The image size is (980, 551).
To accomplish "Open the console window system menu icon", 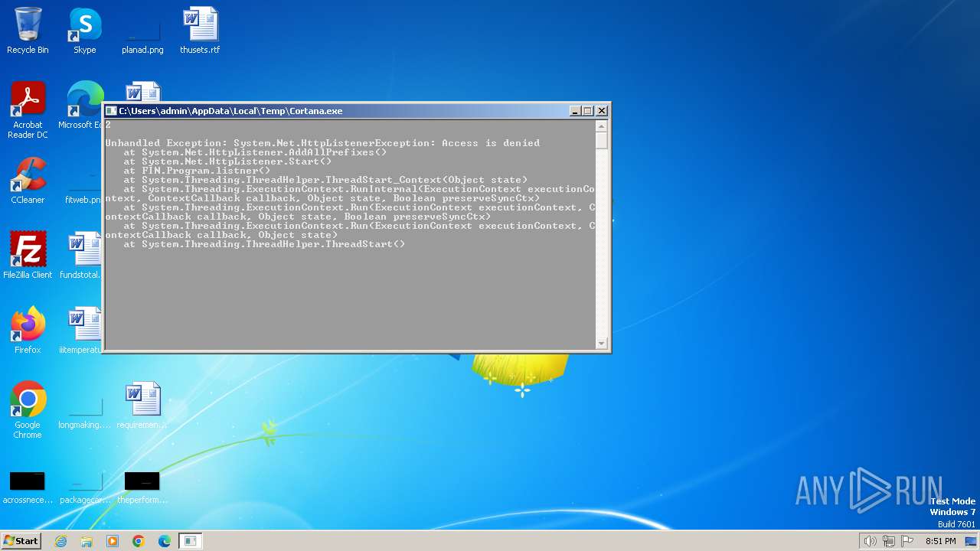I will coord(111,111).
